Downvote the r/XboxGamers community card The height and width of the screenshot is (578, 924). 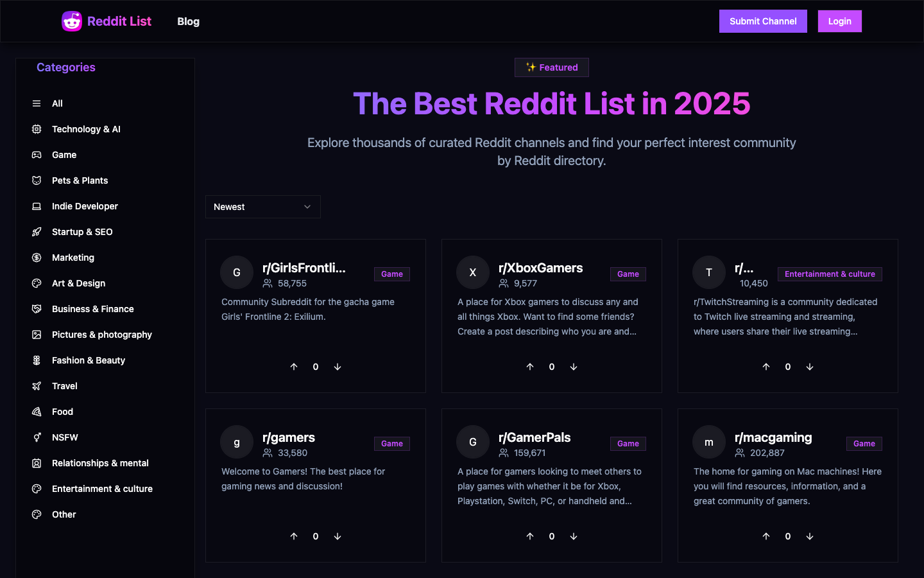pos(574,367)
